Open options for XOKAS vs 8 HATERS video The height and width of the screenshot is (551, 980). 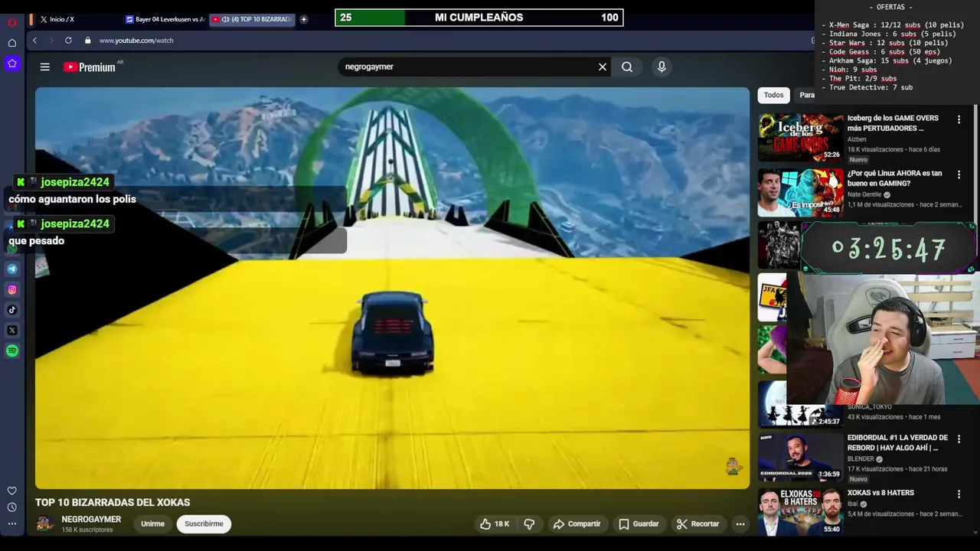959,494
